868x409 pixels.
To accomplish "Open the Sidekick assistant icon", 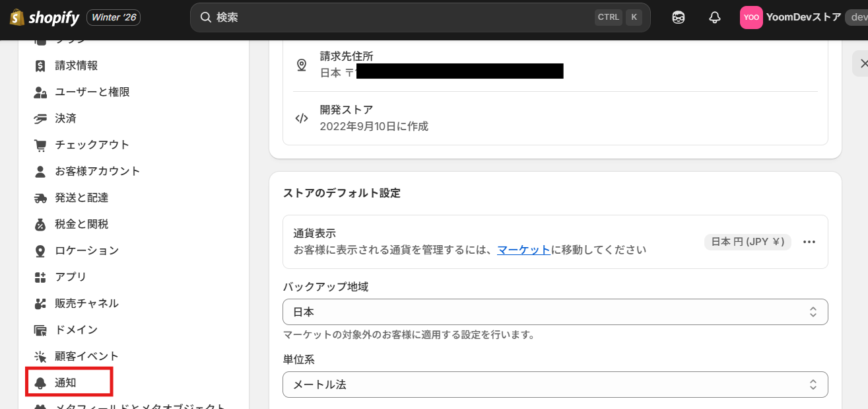I will point(679,18).
